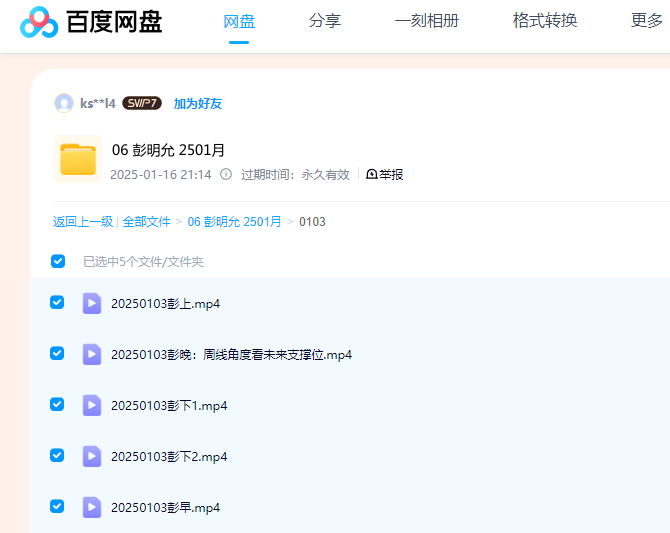Click video icon of 20250103彭下2.mp4

92,456
